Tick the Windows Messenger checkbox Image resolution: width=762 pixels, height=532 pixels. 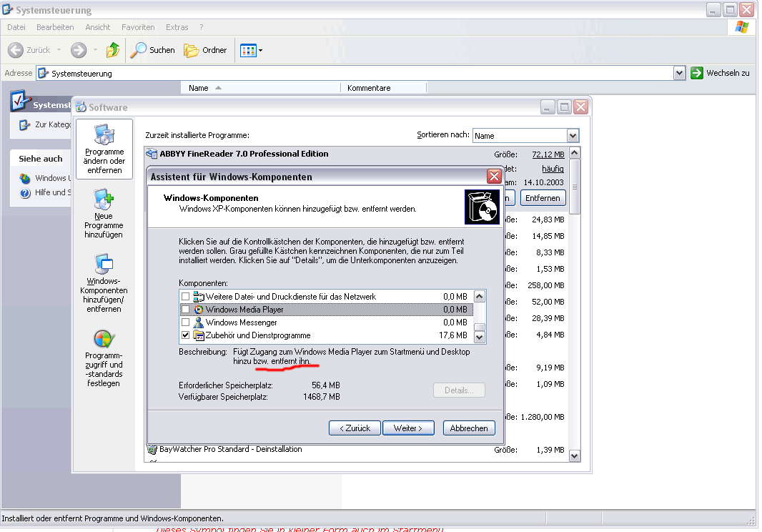click(x=185, y=322)
